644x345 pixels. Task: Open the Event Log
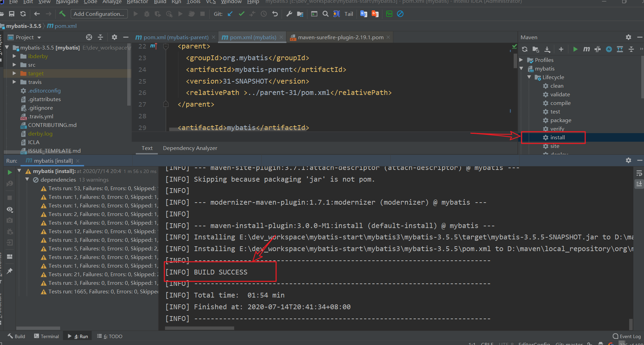point(627,336)
